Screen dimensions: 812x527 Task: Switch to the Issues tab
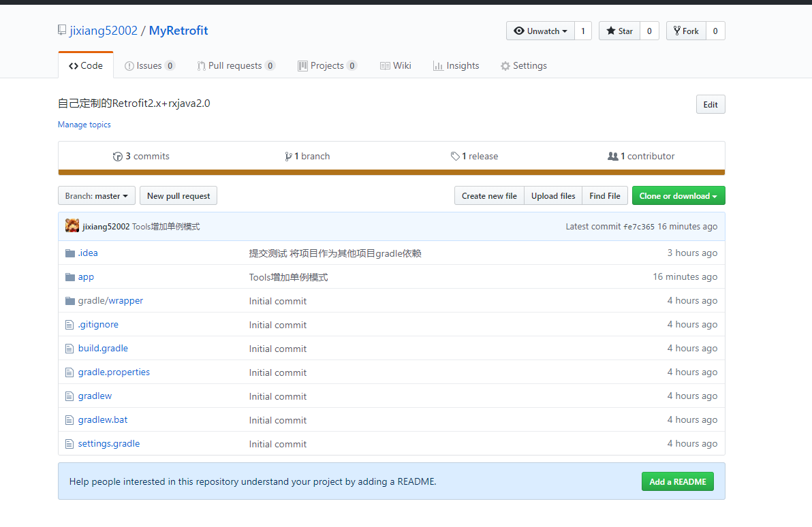click(150, 66)
